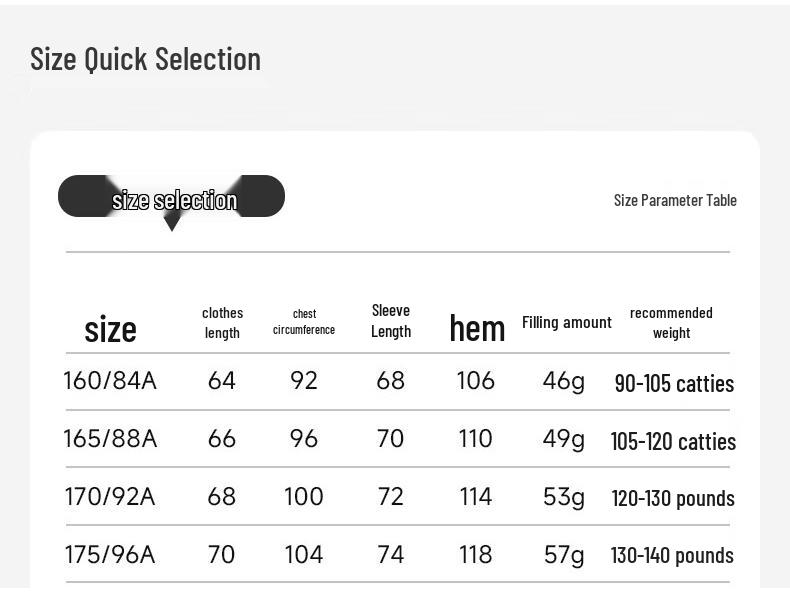Select the 'size' column header

pos(110,328)
